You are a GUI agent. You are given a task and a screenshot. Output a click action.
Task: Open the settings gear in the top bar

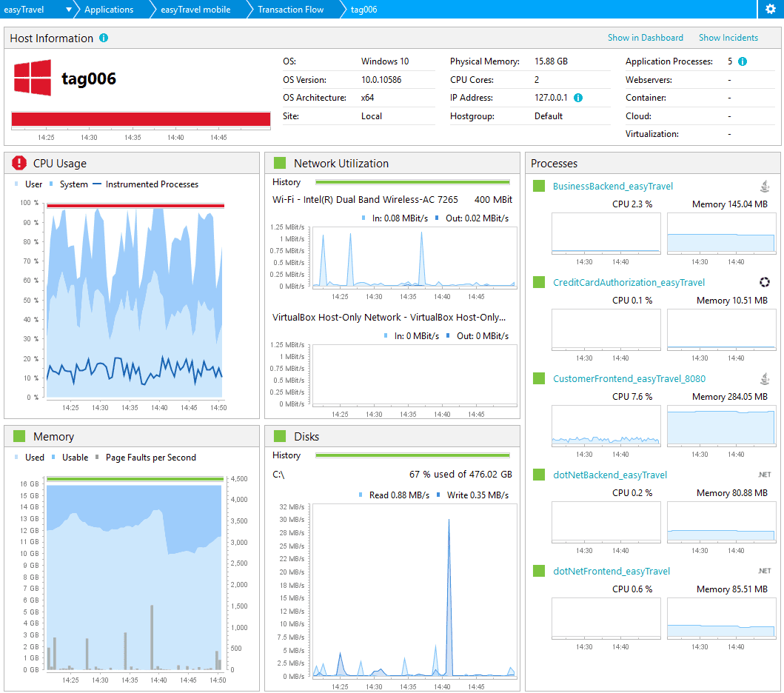pos(771,9)
